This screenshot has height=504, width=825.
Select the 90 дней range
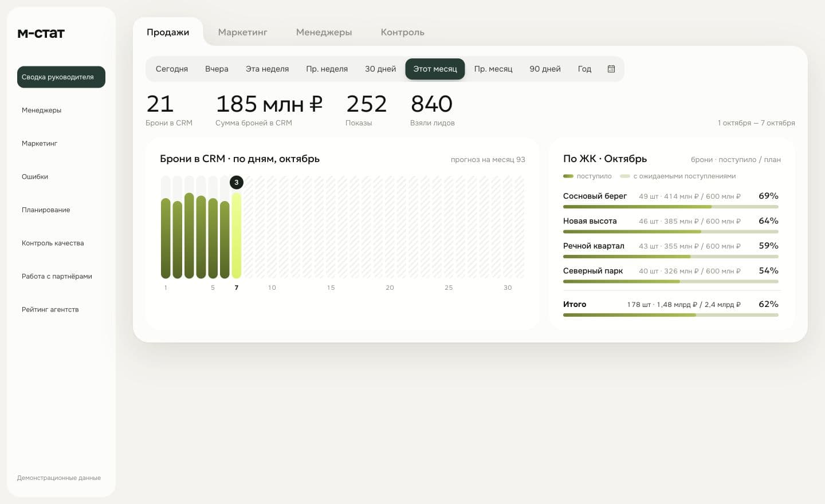pyautogui.click(x=545, y=69)
